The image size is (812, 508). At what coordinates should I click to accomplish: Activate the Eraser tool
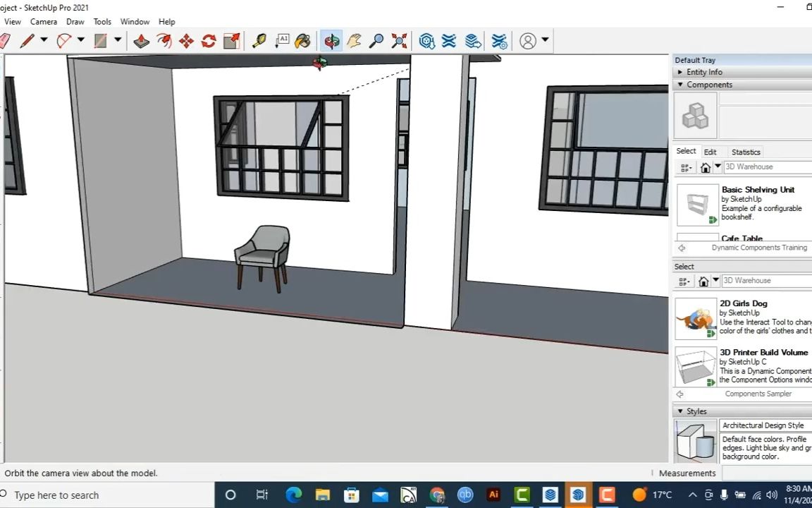coord(5,41)
